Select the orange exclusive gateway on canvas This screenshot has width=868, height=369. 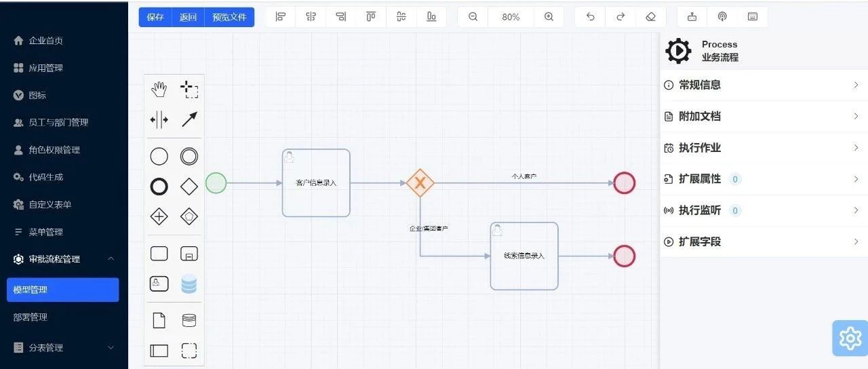tap(420, 182)
